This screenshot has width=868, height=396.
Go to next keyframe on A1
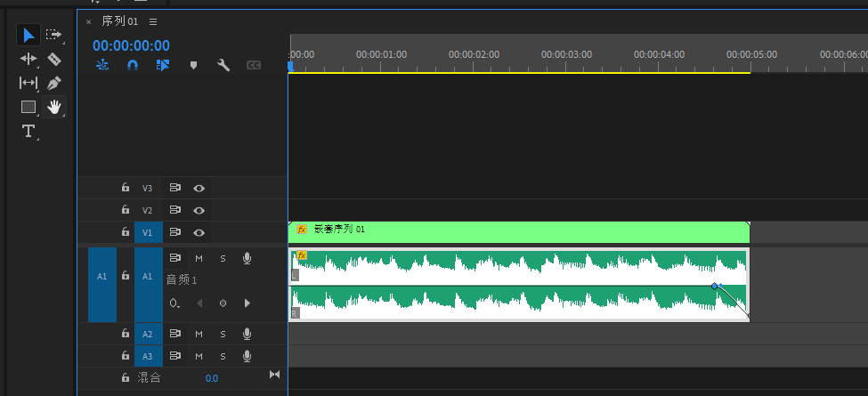[x=247, y=303]
